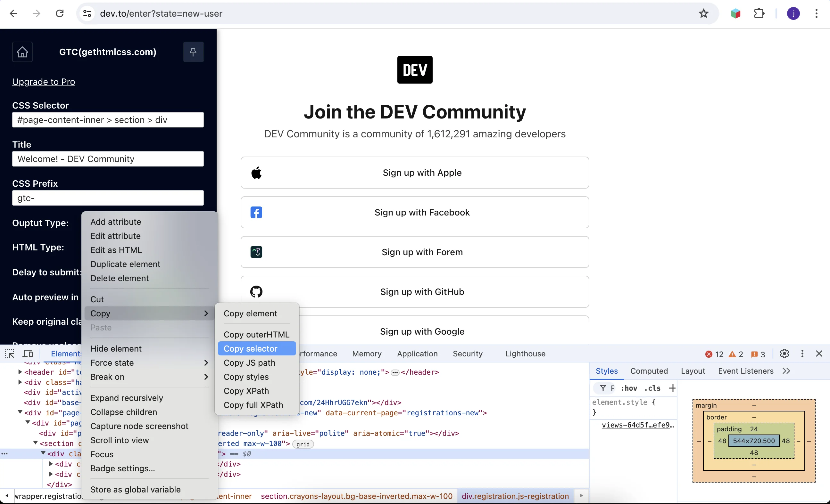The height and width of the screenshot is (504, 830).
Task: Switch to the Computed tab
Action: (649, 371)
